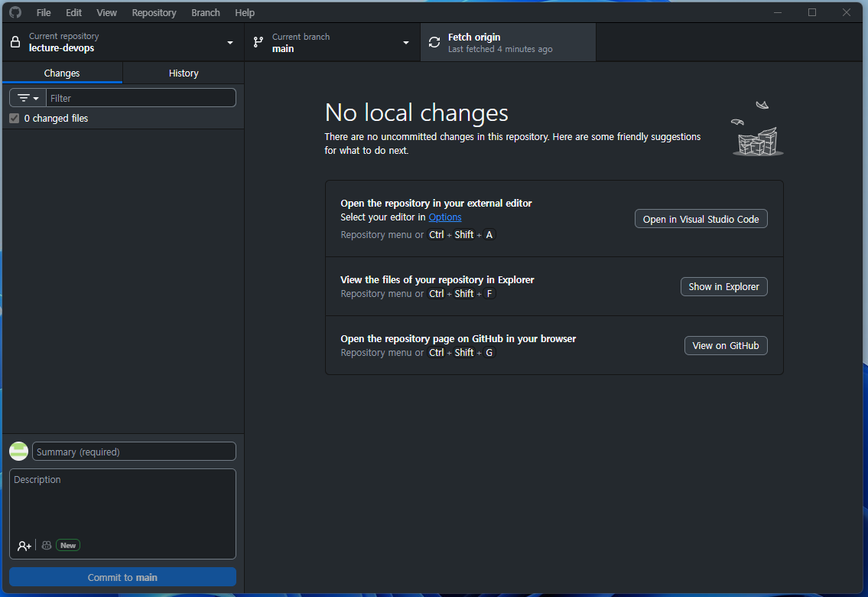Add co-authors using the person-plus icon
Screen dimensions: 868x597
(x=24, y=546)
